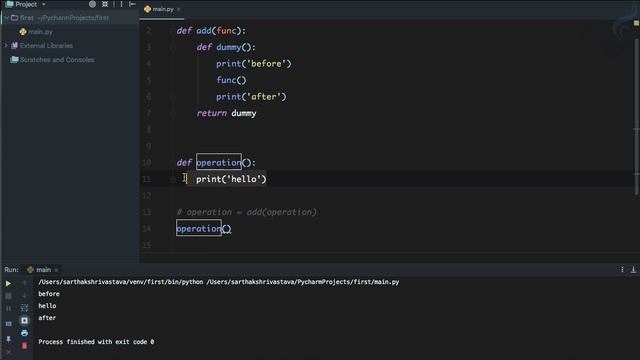Screen dimensions: 640x360
Task: Click 'before' in console output
Action: pos(49,294)
